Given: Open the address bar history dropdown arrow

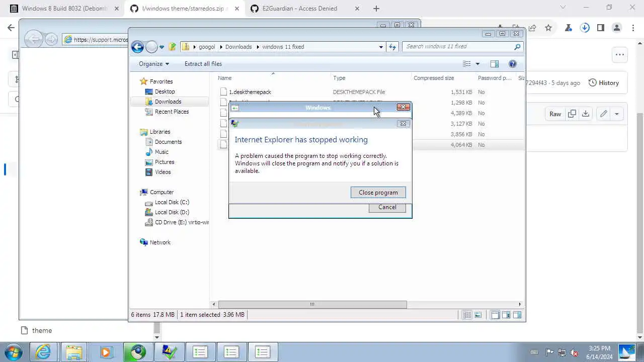Looking at the screenshot, I should (381, 47).
